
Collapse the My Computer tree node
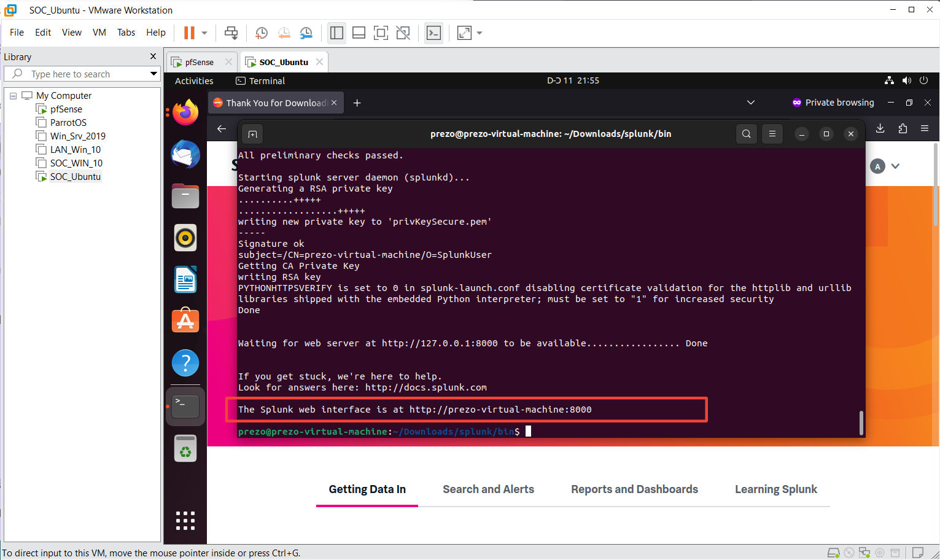click(x=13, y=96)
